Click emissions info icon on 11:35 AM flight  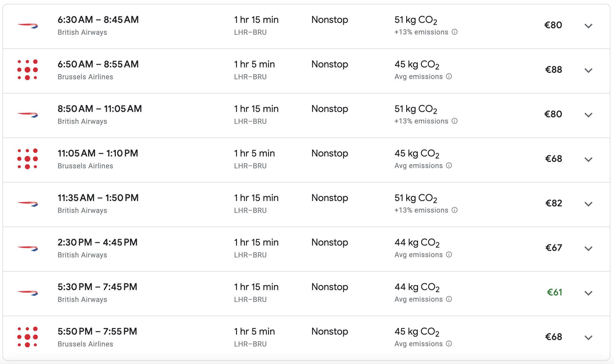[x=455, y=210]
